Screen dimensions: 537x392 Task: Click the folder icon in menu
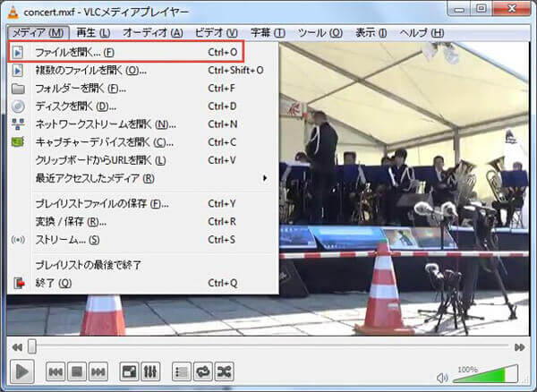pos(18,89)
